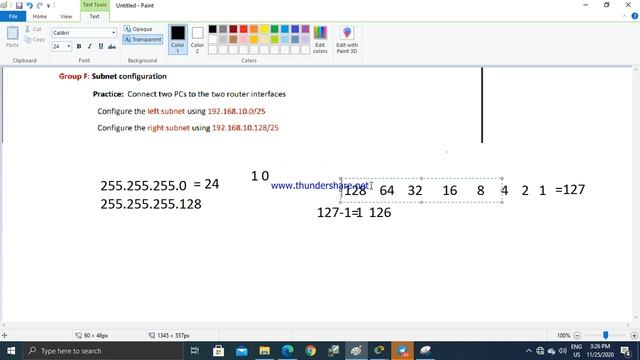640x360 pixels.
Task: Toggle Strikethrough text formatting
Action: 112,47
